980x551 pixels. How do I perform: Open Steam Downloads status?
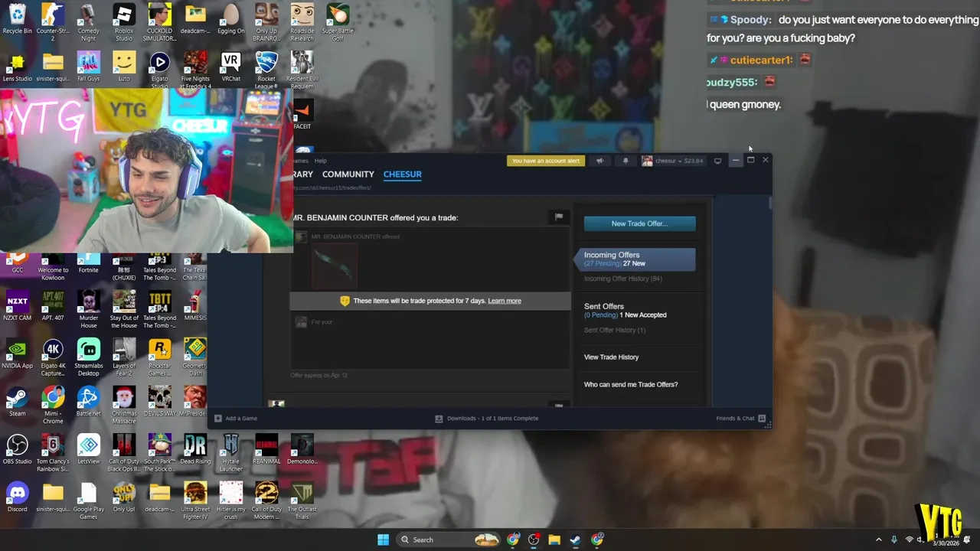[x=487, y=419]
